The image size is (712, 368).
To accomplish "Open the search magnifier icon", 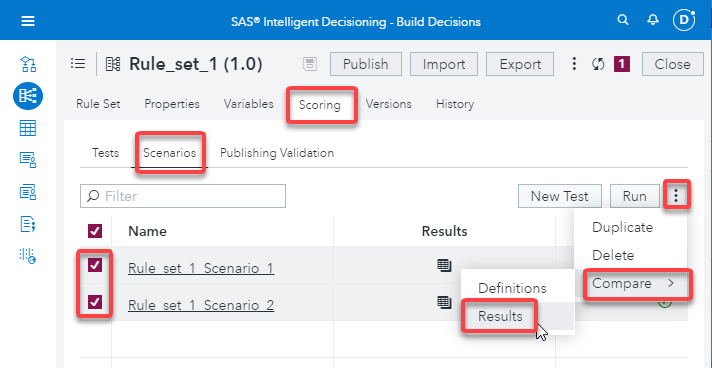I will click(623, 20).
